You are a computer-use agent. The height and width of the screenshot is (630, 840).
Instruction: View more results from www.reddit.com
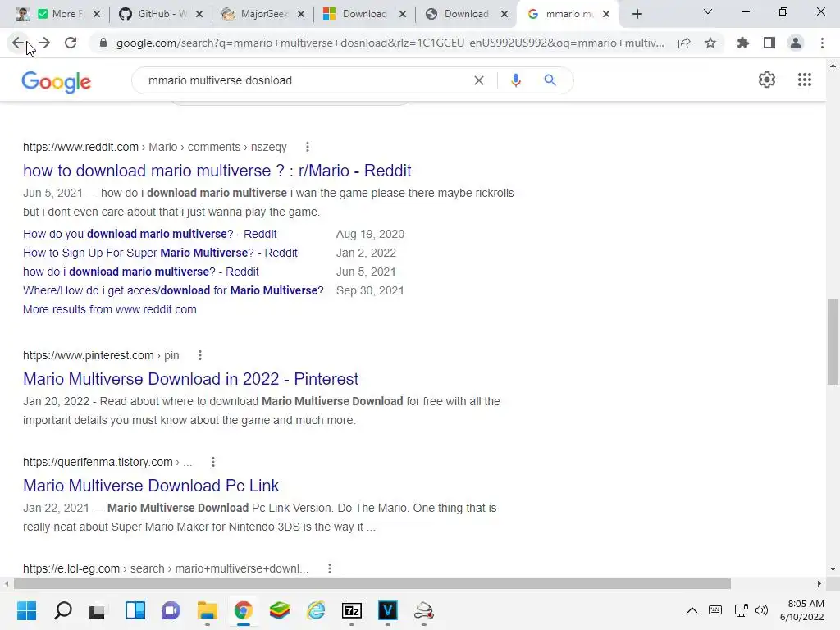click(x=110, y=309)
